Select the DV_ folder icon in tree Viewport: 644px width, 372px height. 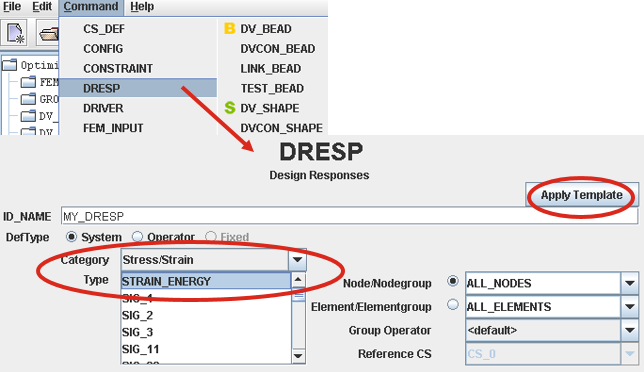(x=28, y=116)
